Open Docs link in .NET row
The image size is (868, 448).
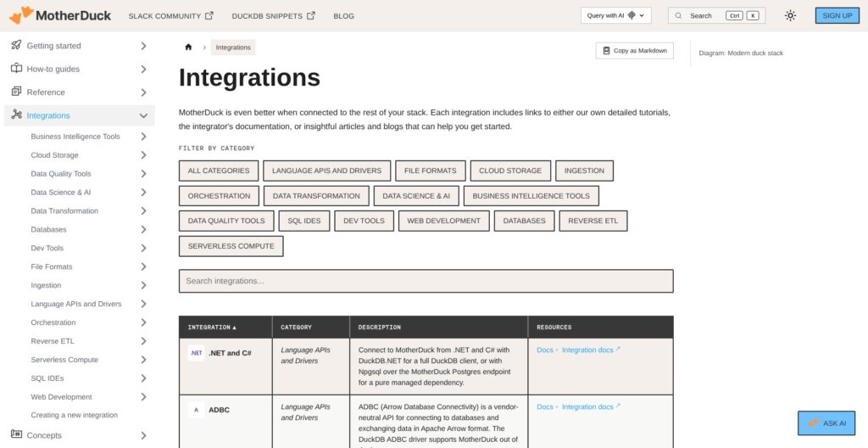coord(545,350)
